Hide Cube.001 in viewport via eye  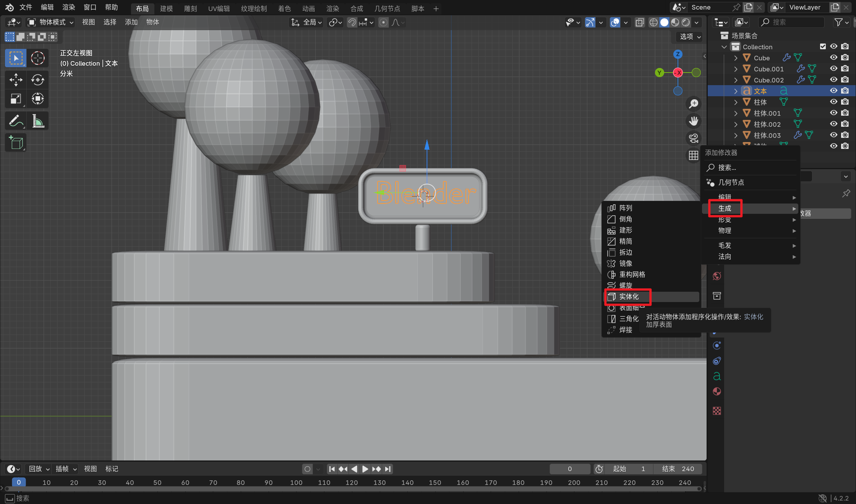833,69
